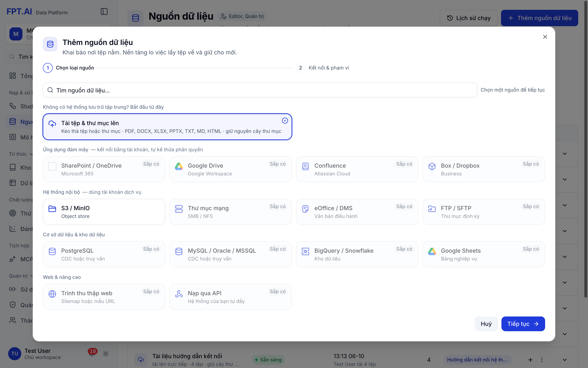588x368 pixels.
Task: Click the SharePoint / OneDrive square placeholder
Action: coord(52,166)
